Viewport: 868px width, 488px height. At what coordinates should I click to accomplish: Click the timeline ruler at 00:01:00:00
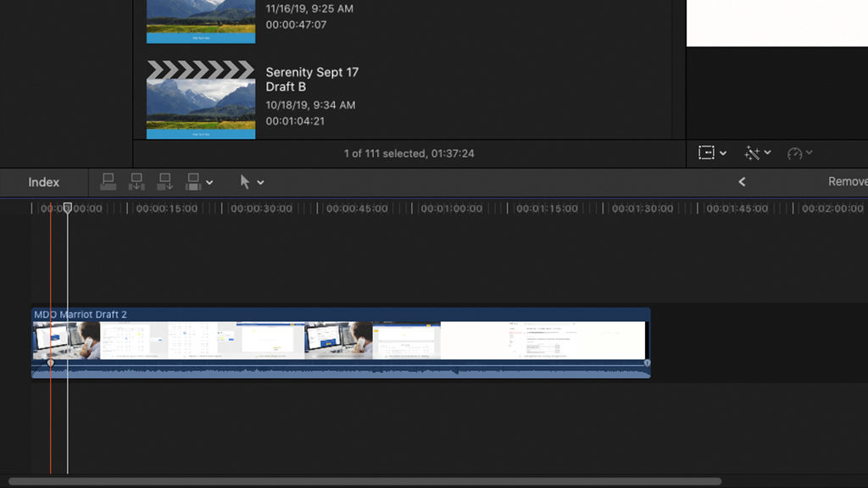click(451, 208)
